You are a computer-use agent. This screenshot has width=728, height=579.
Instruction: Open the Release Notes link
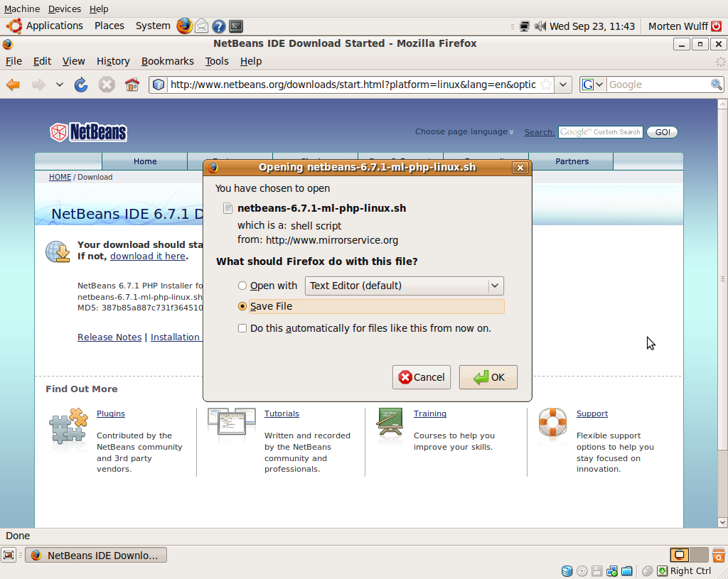tap(109, 337)
